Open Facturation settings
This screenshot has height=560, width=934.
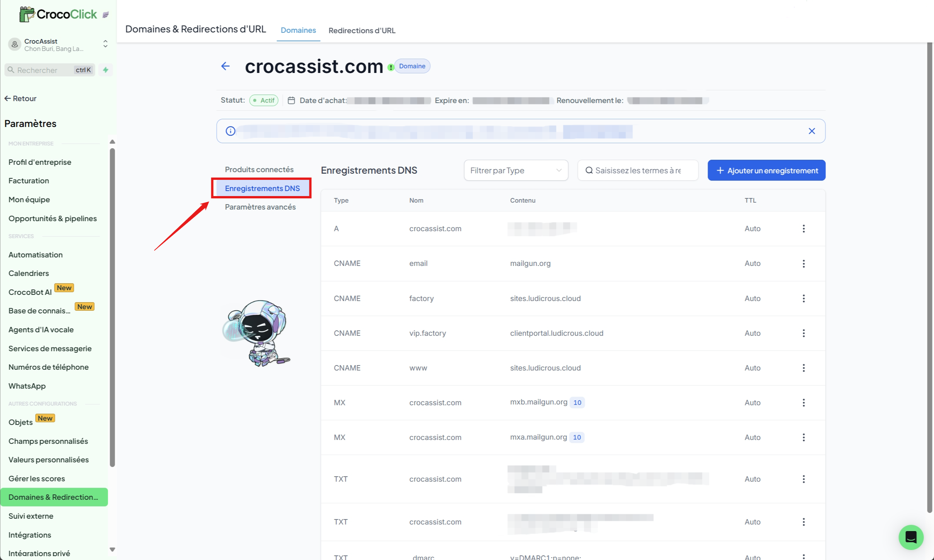(29, 181)
